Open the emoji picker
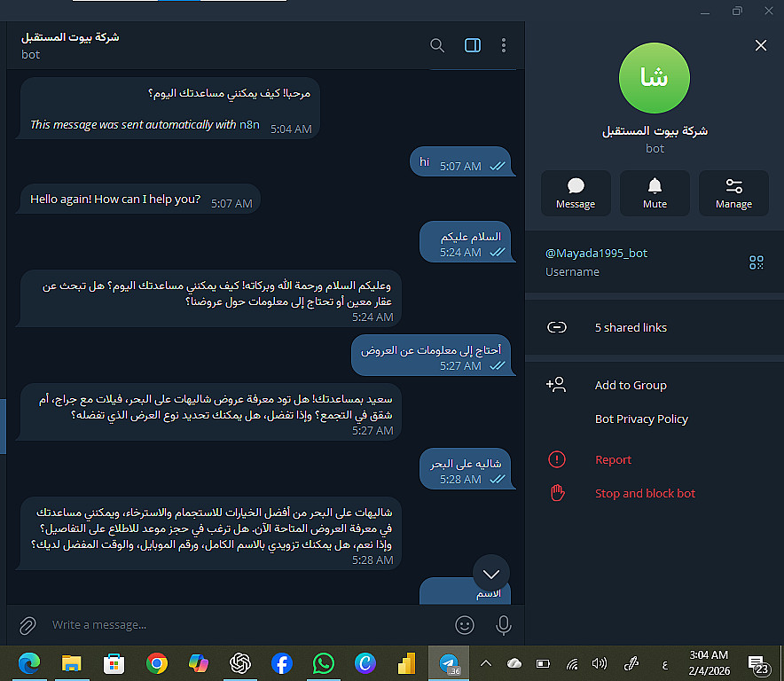Viewport: 784px width, 681px height. [465, 625]
